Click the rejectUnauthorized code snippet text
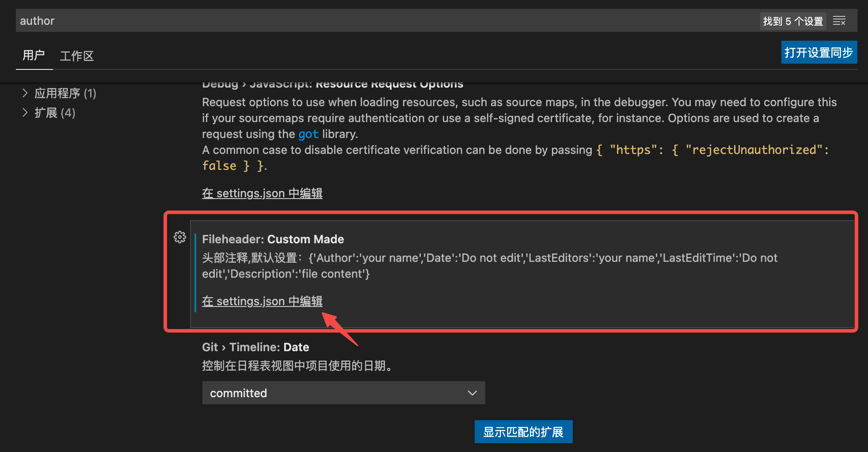Image resolution: width=868 pixels, height=452 pixels. (757, 150)
